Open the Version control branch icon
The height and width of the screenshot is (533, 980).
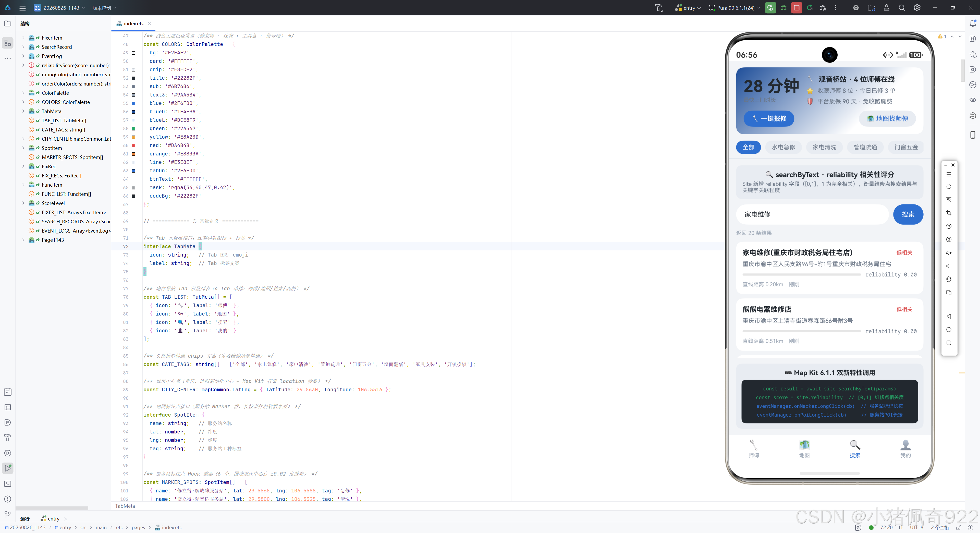tap(8, 514)
